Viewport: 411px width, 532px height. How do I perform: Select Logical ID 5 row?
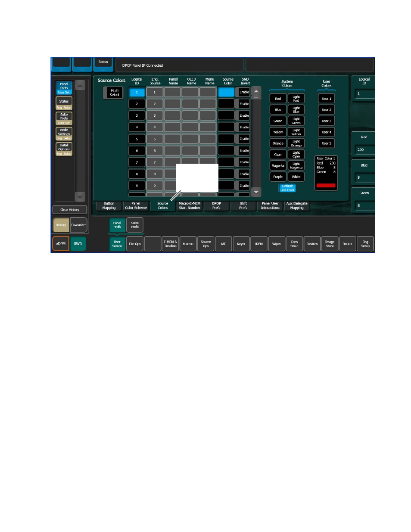tap(137, 139)
